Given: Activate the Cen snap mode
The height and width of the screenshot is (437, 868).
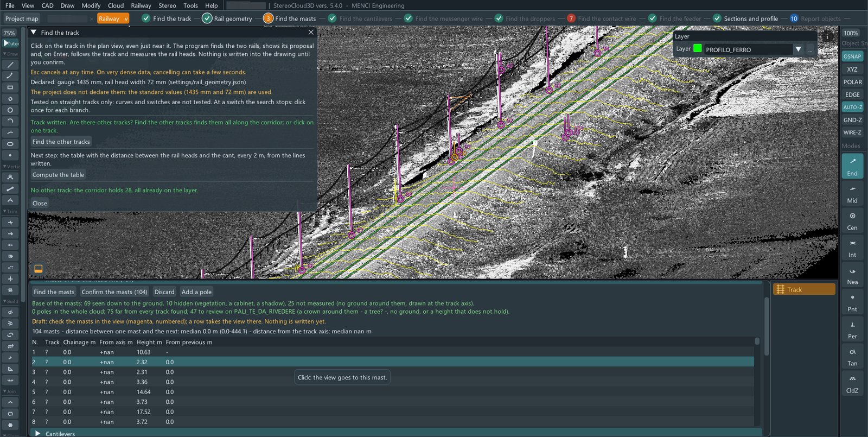Looking at the screenshot, I should [x=852, y=221].
